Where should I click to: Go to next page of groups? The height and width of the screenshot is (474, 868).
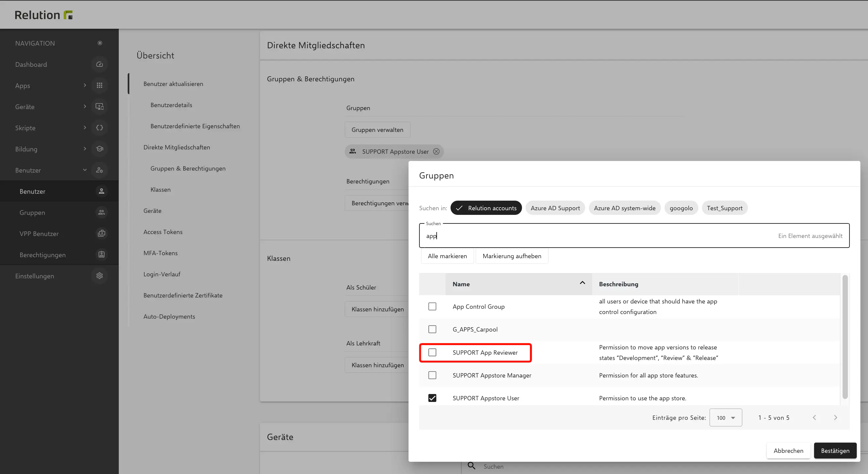click(835, 417)
